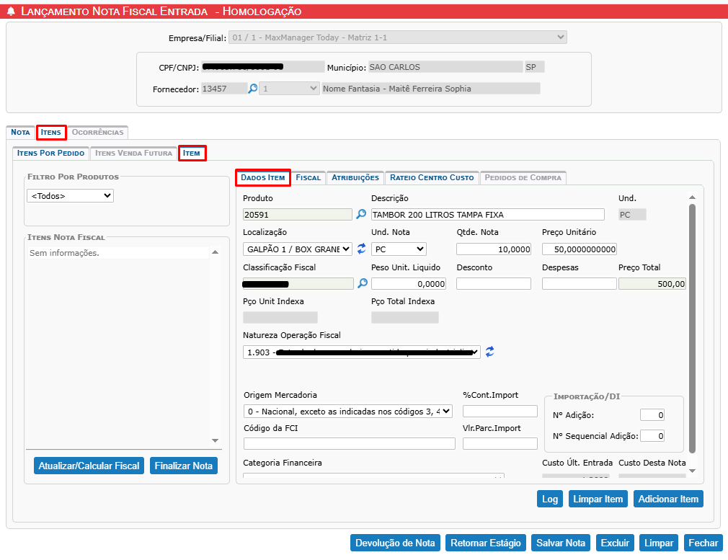Expand the Localização dropdown

point(298,249)
